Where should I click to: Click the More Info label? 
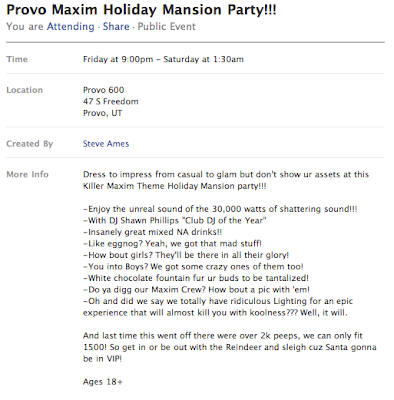tap(27, 174)
